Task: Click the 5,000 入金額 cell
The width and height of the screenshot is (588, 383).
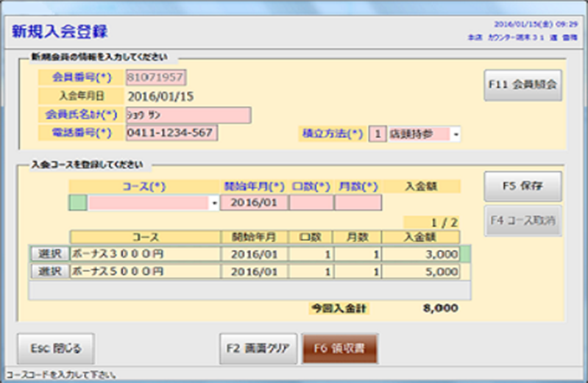Action: point(421,271)
